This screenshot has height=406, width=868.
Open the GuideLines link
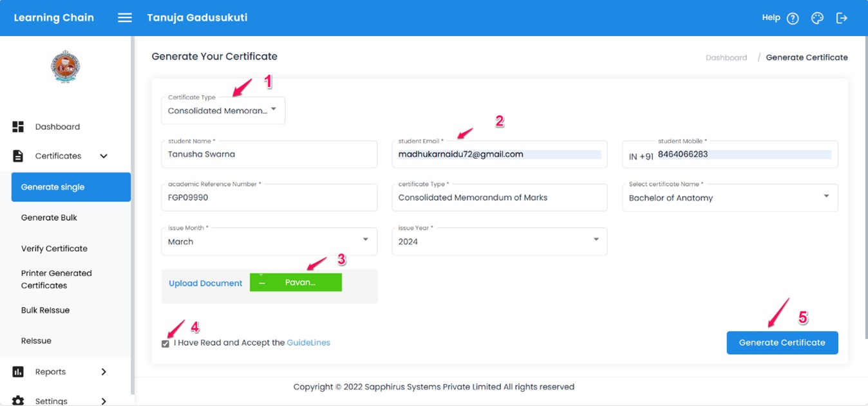[x=308, y=343]
